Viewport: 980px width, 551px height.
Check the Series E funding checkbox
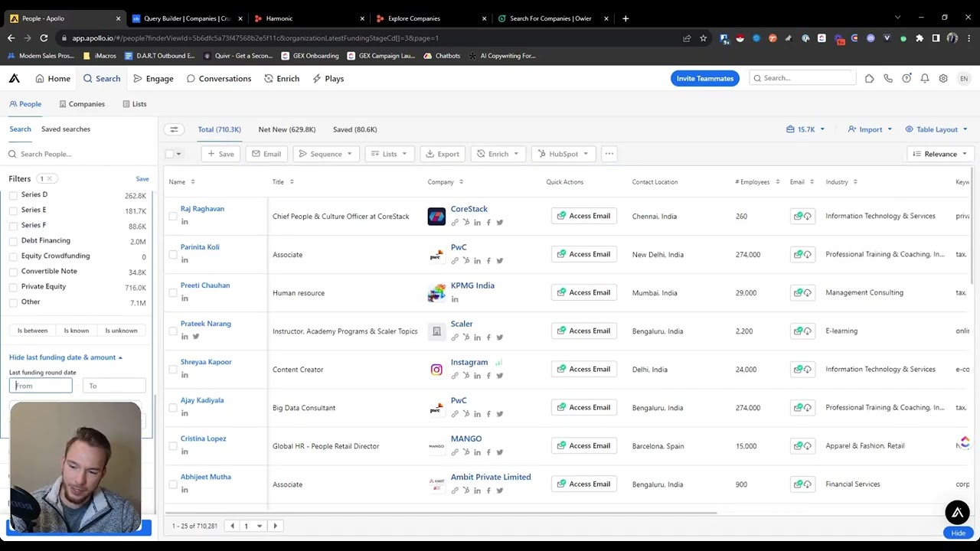coord(13,210)
